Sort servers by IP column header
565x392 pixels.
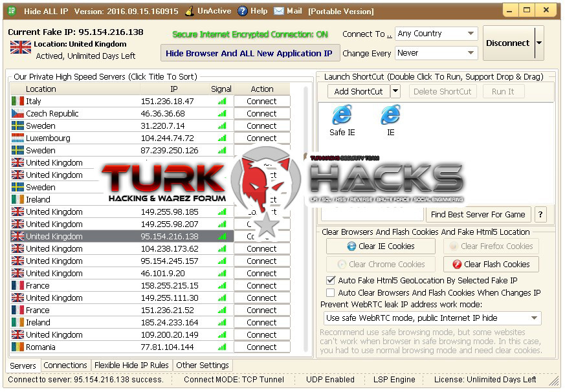click(x=174, y=89)
